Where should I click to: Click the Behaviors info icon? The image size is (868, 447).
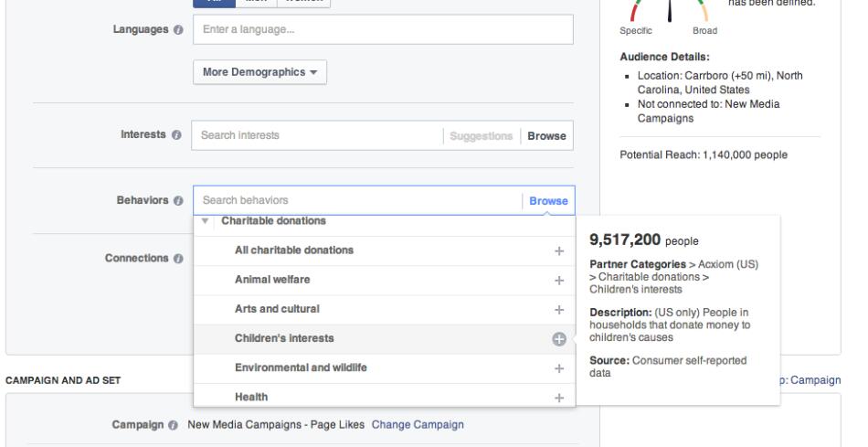tap(177, 200)
